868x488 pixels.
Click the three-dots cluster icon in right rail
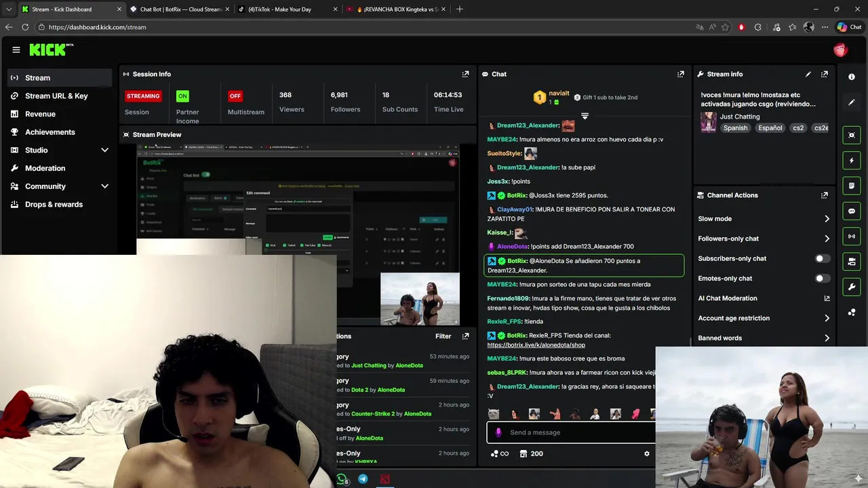pyautogui.click(x=852, y=312)
